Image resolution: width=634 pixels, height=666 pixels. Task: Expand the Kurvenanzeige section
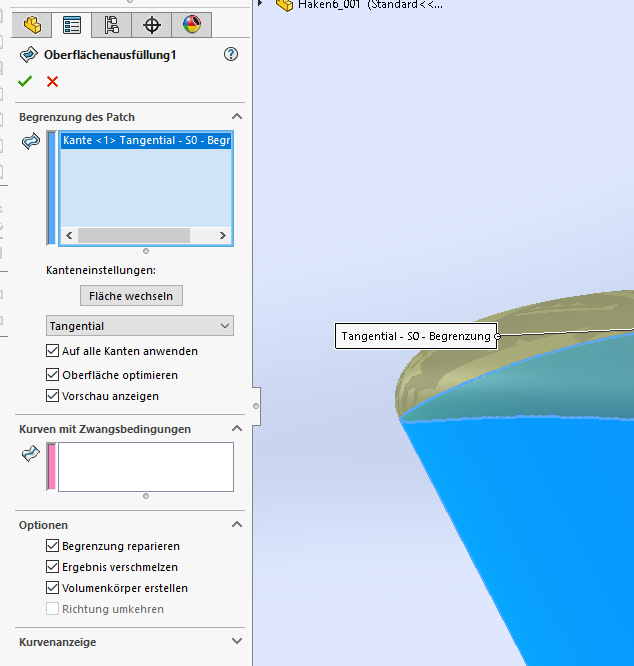(237, 641)
